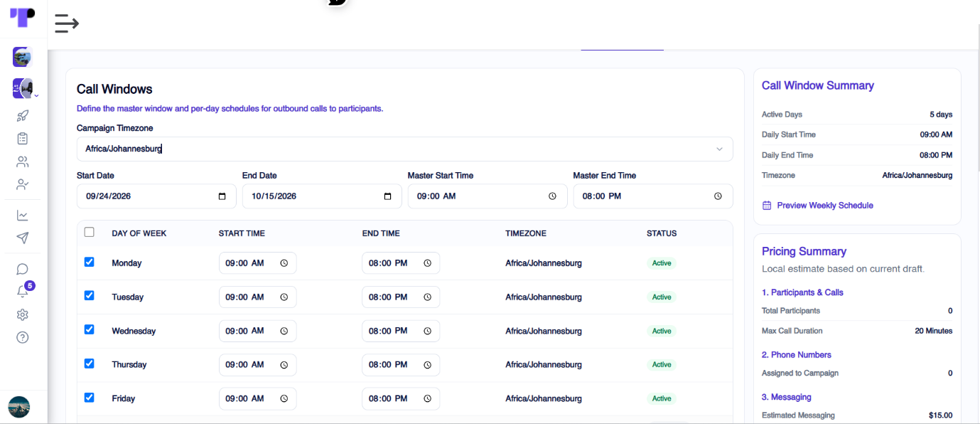Open the End Date calendar picker icon
The height and width of the screenshot is (424, 980).
point(387,196)
